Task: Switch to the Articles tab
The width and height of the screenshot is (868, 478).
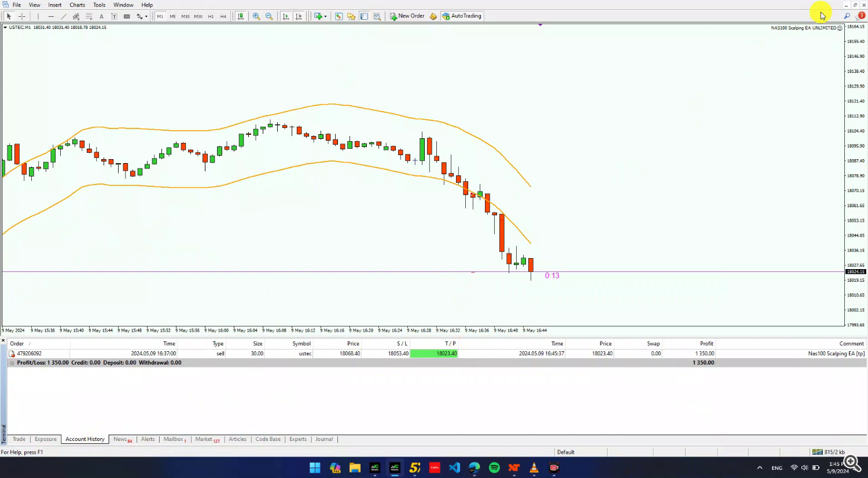Action: [x=238, y=439]
